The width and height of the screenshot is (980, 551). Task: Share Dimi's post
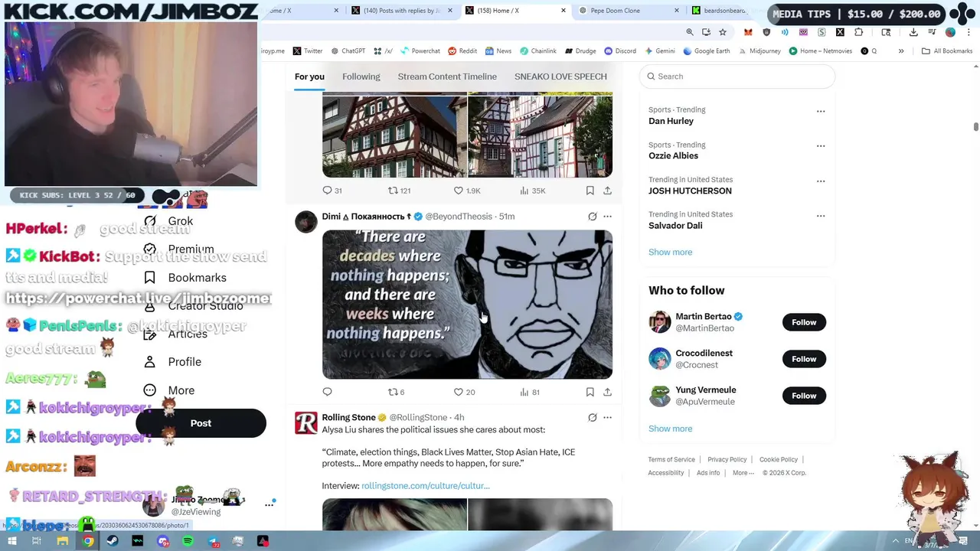[607, 392]
